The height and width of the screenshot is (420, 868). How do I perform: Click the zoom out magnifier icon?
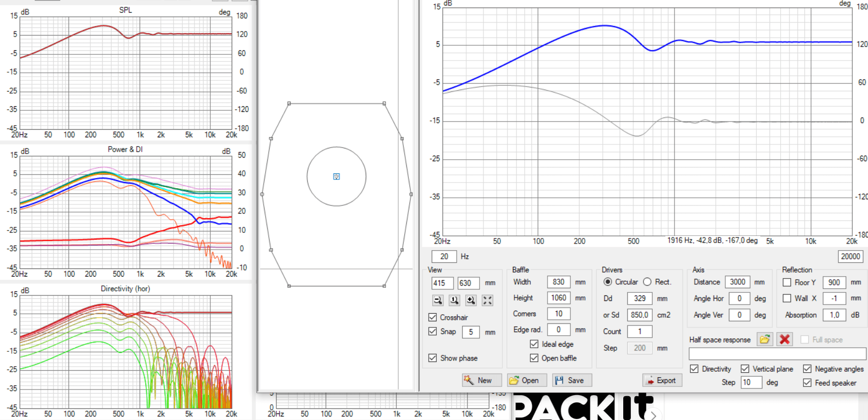pos(438,301)
